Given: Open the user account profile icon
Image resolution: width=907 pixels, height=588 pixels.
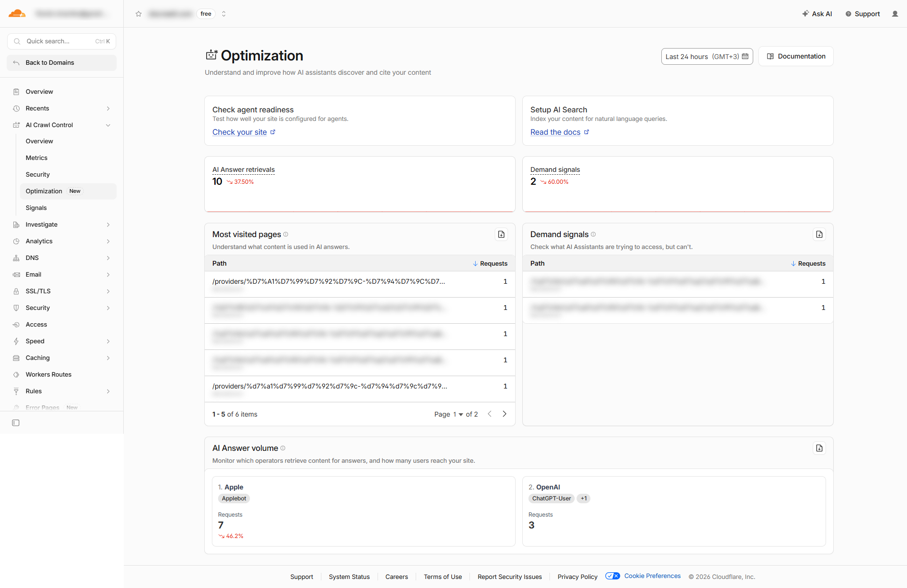Looking at the screenshot, I should 895,14.
